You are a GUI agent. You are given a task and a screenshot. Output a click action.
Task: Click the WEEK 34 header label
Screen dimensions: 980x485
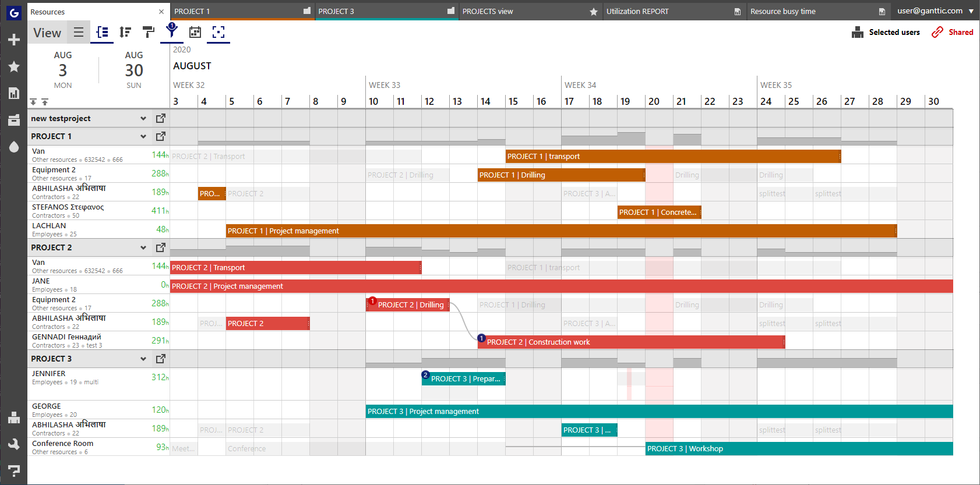point(580,85)
